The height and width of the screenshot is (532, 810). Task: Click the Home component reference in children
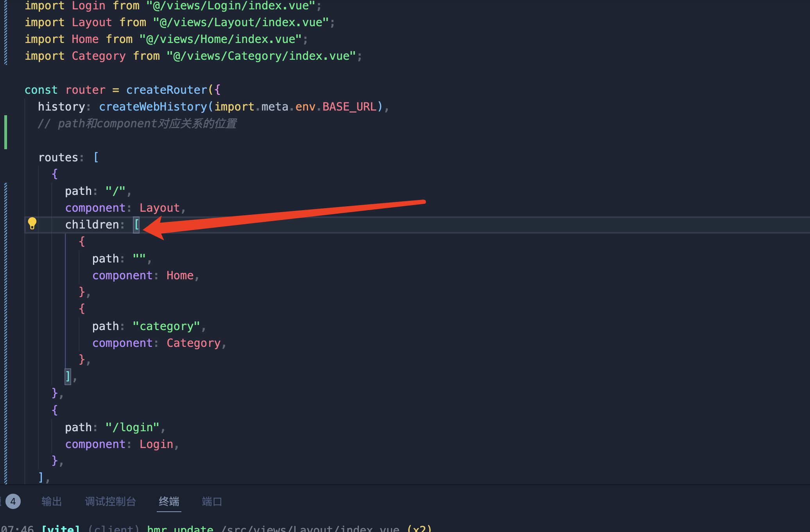click(180, 276)
